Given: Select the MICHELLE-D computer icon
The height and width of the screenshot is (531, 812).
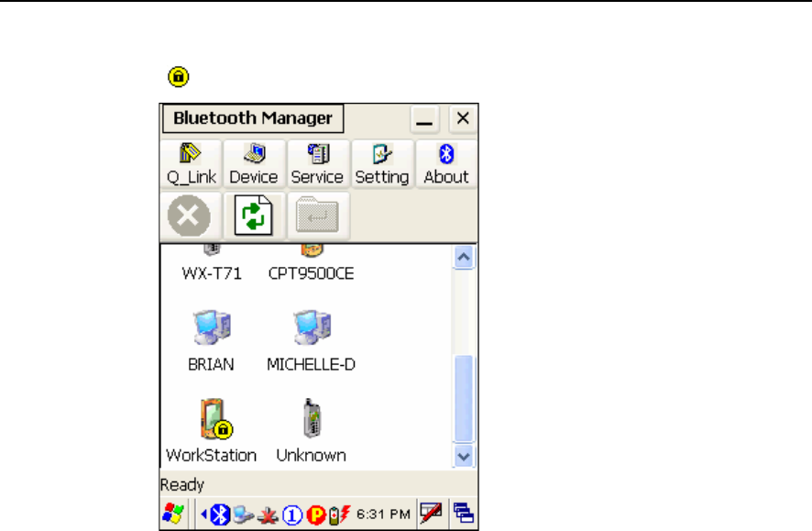Looking at the screenshot, I should coord(313,327).
